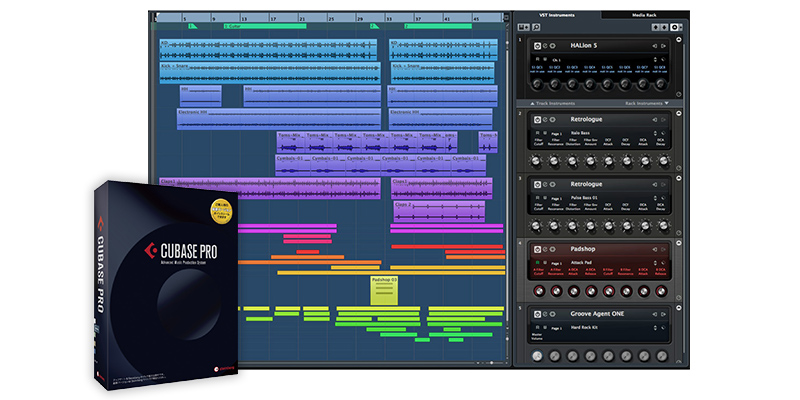Click the Padshop instrument name

583,249
